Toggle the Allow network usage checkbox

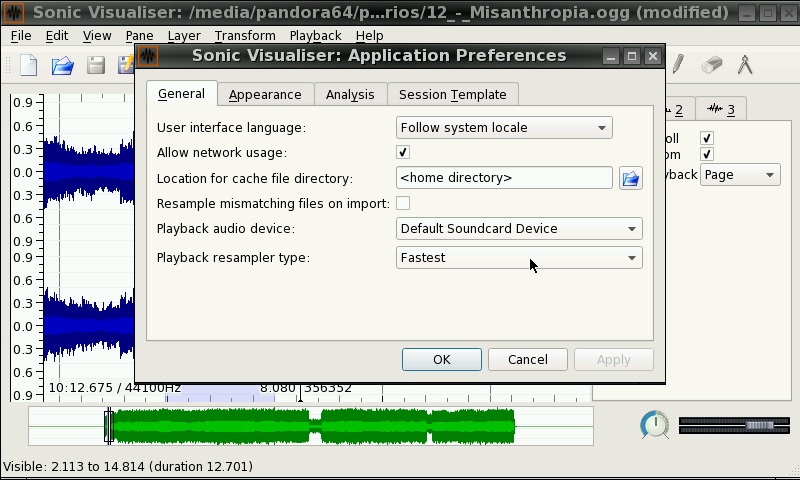(403, 152)
